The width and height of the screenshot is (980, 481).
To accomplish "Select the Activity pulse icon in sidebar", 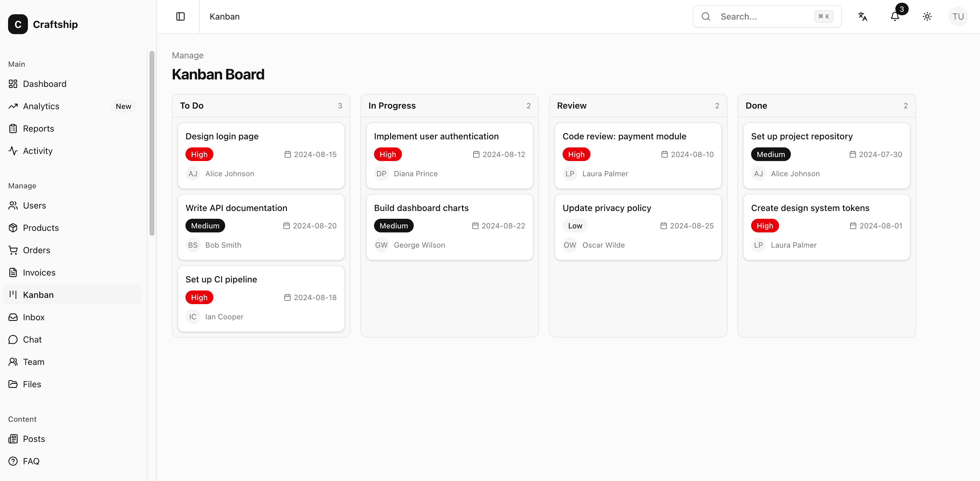I will point(13,151).
